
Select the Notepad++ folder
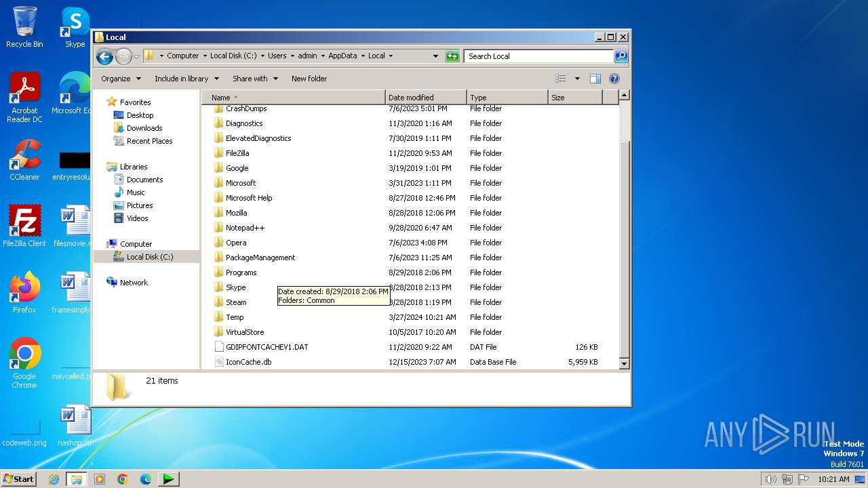pos(245,228)
